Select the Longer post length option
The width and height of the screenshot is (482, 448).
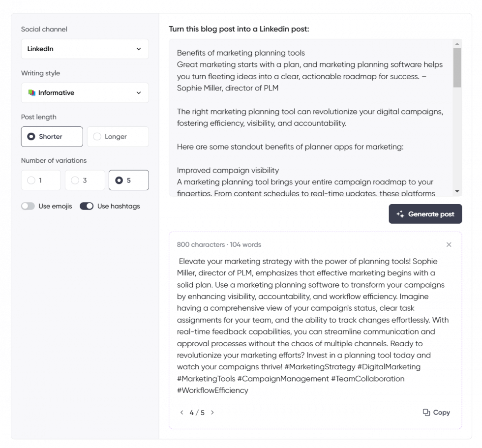pos(118,136)
